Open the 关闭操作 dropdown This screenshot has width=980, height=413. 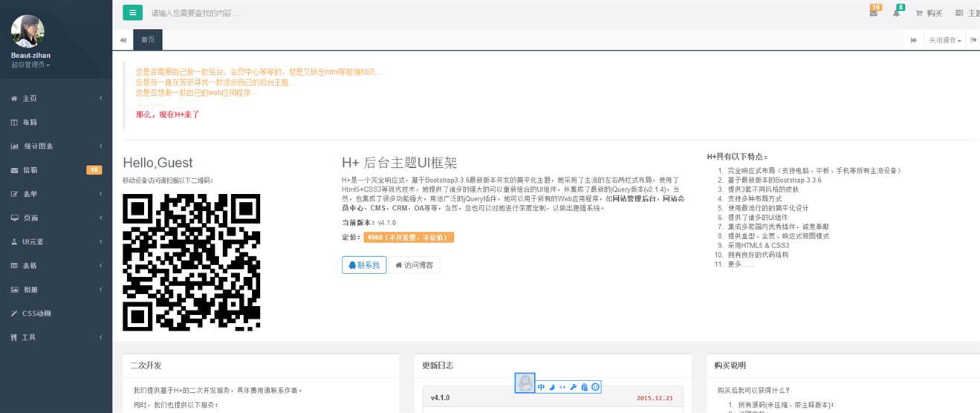tap(944, 40)
